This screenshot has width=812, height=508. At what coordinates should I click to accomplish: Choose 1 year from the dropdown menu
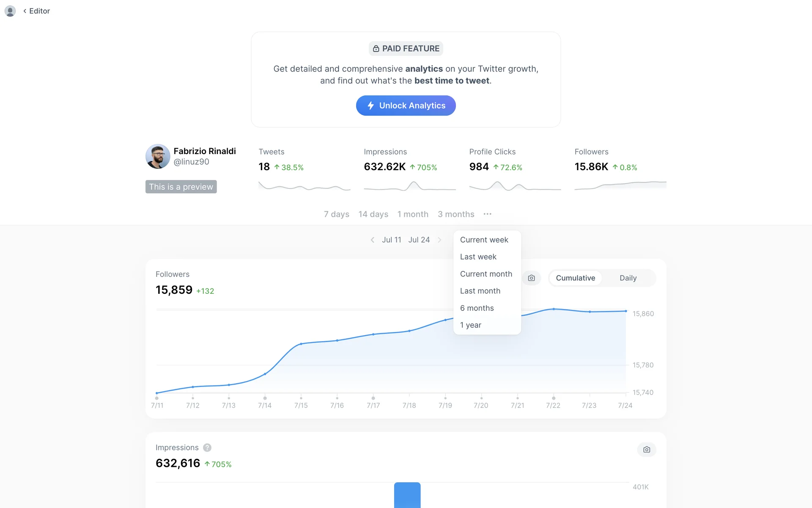pos(470,325)
